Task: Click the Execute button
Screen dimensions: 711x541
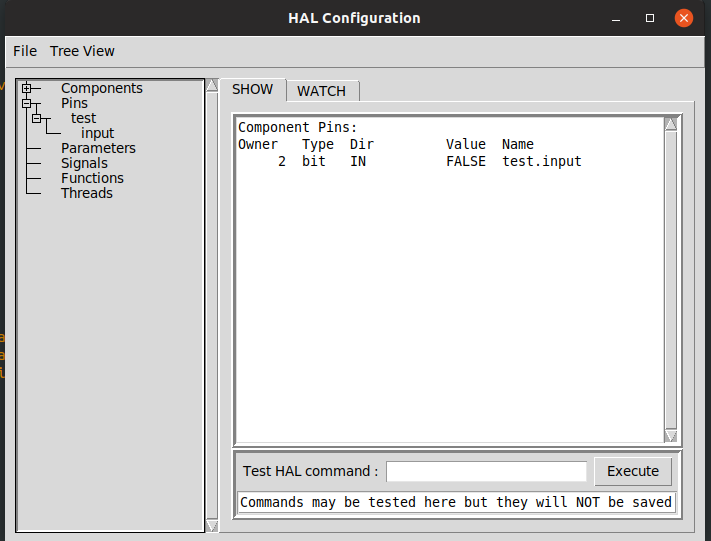Action: (633, 471)
